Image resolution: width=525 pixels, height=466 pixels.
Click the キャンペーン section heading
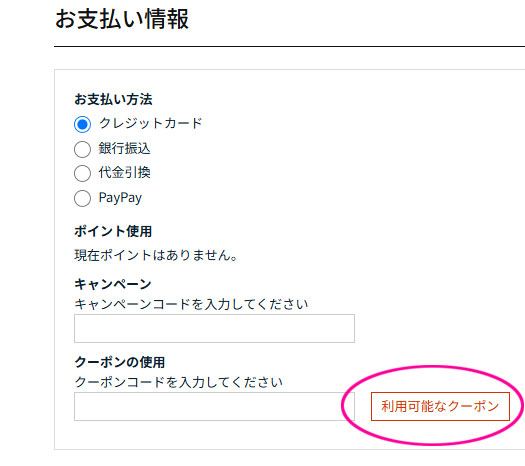tap(113, 284)
